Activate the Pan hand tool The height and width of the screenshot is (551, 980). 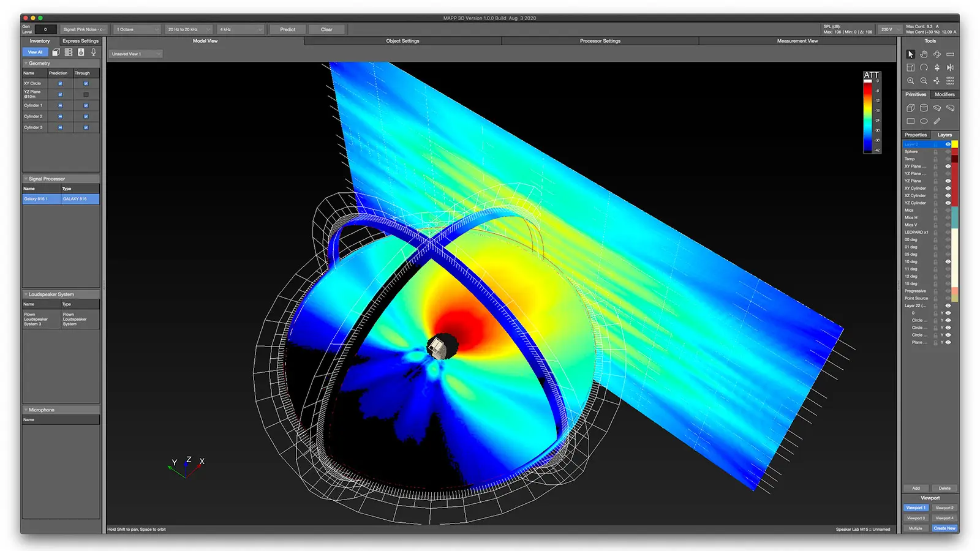(924, 54)
